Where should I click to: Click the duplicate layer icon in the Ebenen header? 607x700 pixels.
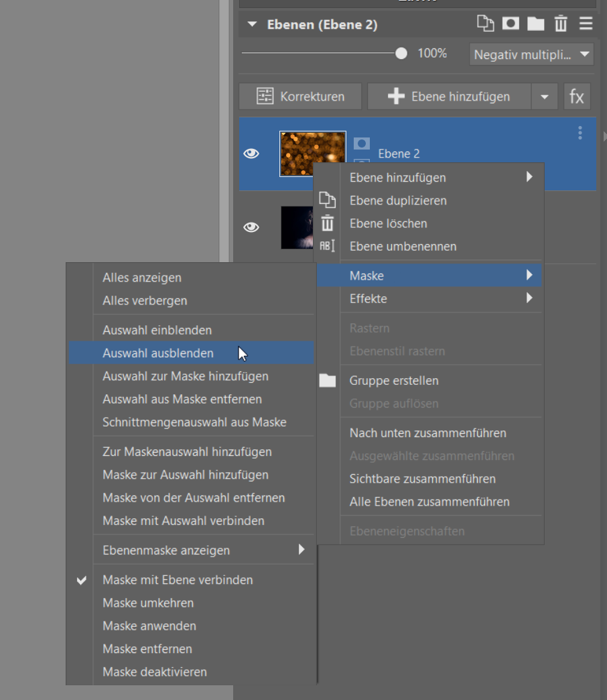point(485,23)
